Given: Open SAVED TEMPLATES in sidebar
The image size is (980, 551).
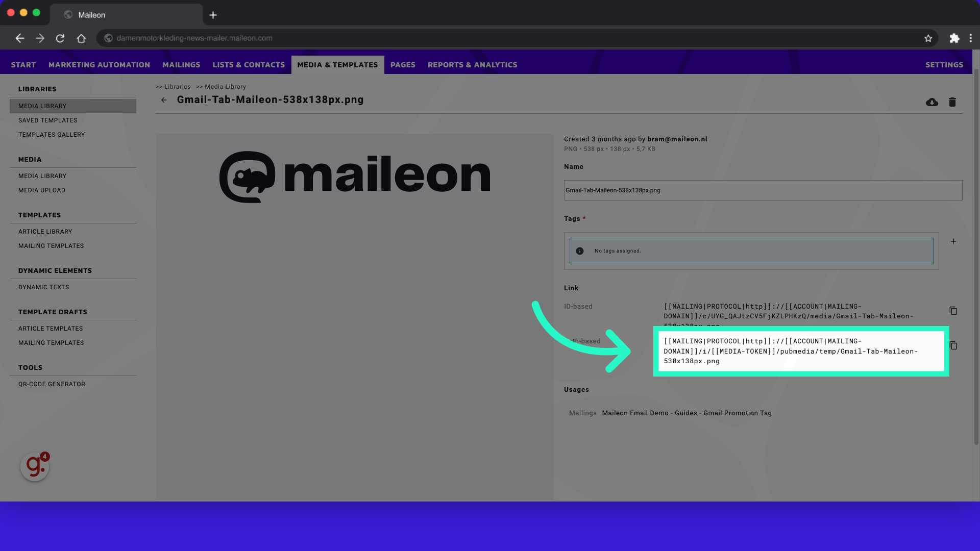Looking at the screenshot, I should 48,120.
